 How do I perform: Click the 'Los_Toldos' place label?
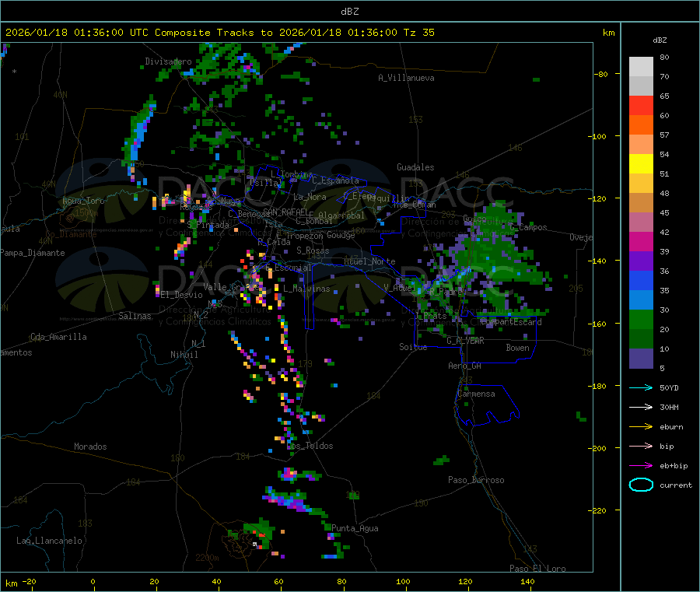(x=310, y=446)
